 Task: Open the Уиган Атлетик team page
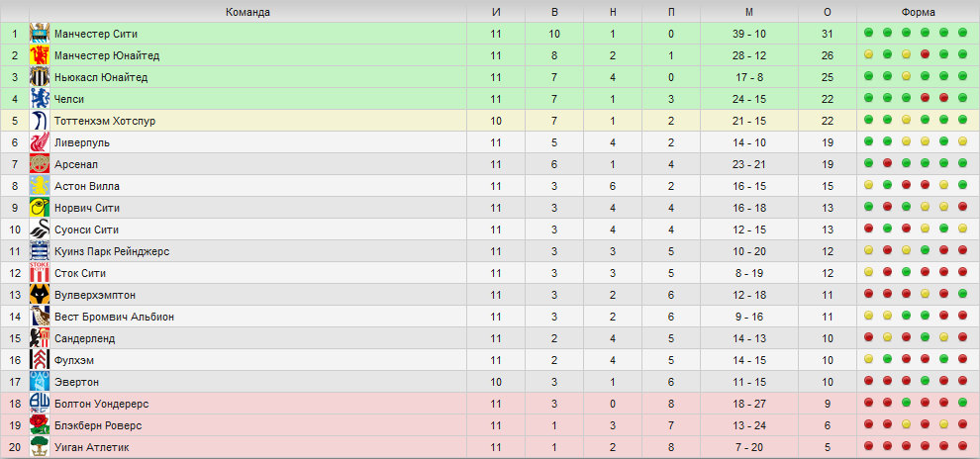92,447
